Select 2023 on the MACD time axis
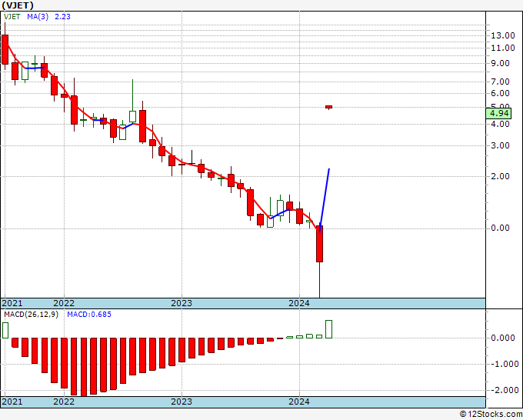 (x=182, y=402)
